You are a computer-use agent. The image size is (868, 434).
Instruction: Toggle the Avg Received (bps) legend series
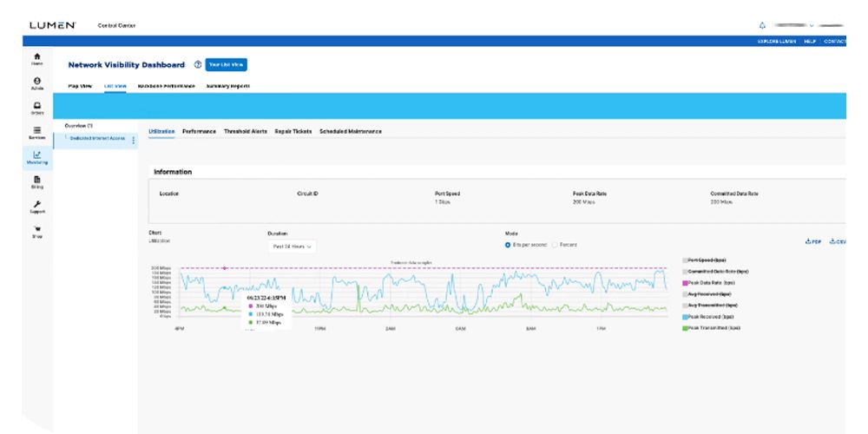tap(707, 294)
